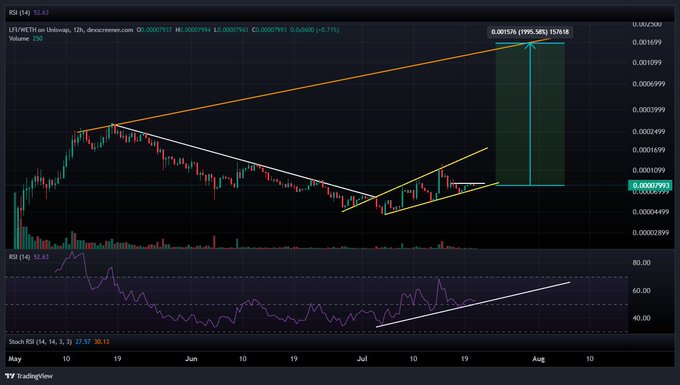Click the 0.0003999 price axis label
Image resolution: width=680 pixels, height=385 pixels.
(x=648, y=110)
